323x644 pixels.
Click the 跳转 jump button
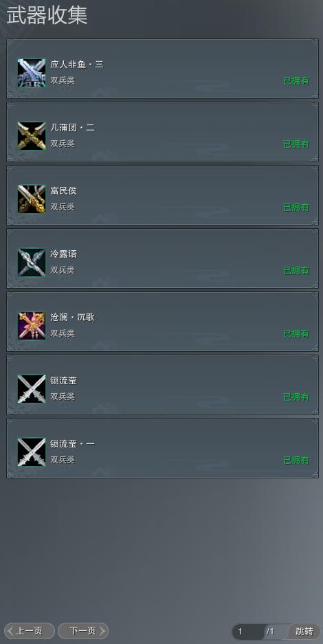coord(304,631)
